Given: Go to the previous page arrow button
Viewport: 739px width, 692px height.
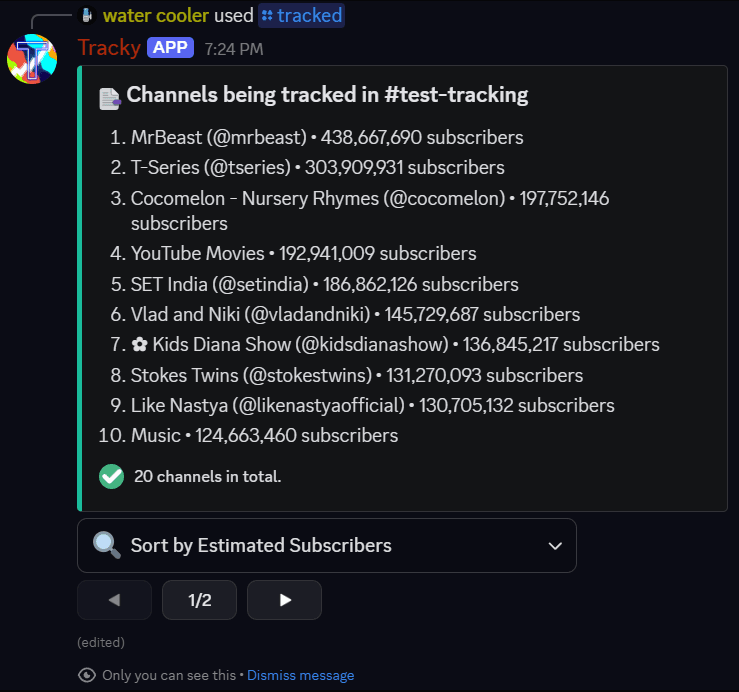Looking at the screenshot, I should click(114, 600).
